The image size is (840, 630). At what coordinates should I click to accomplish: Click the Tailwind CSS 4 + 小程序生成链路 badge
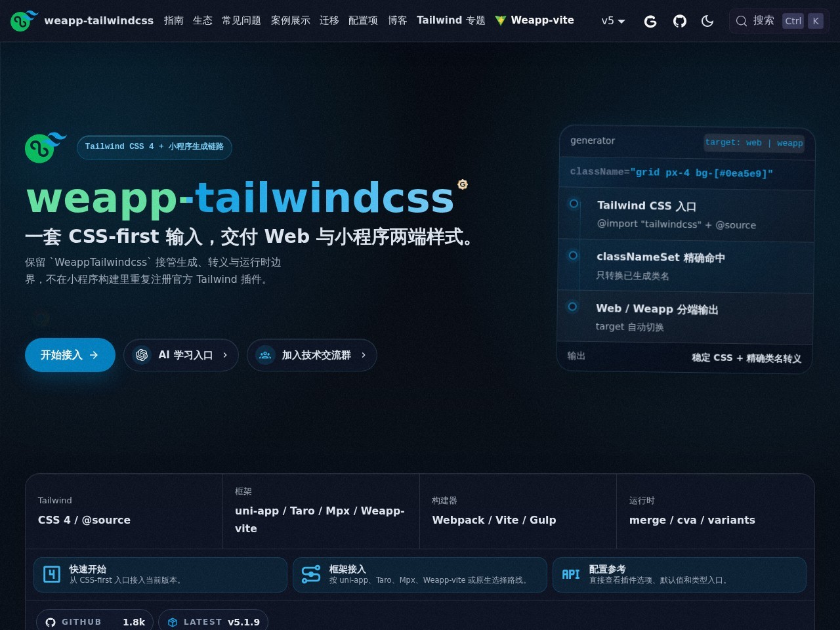[154, 147]
